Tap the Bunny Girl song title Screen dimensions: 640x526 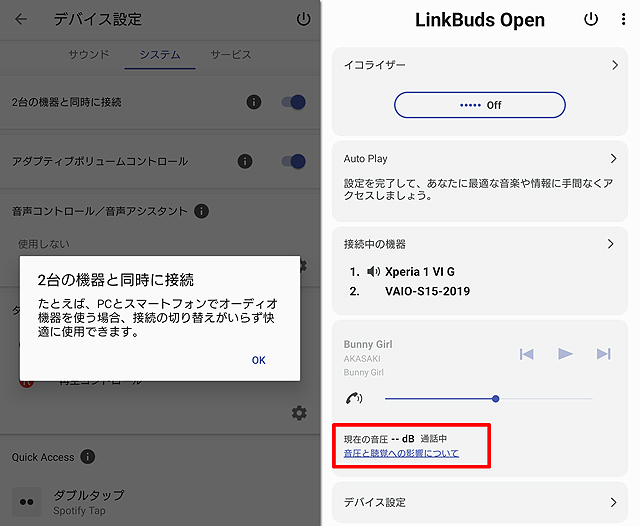point(368,344)
